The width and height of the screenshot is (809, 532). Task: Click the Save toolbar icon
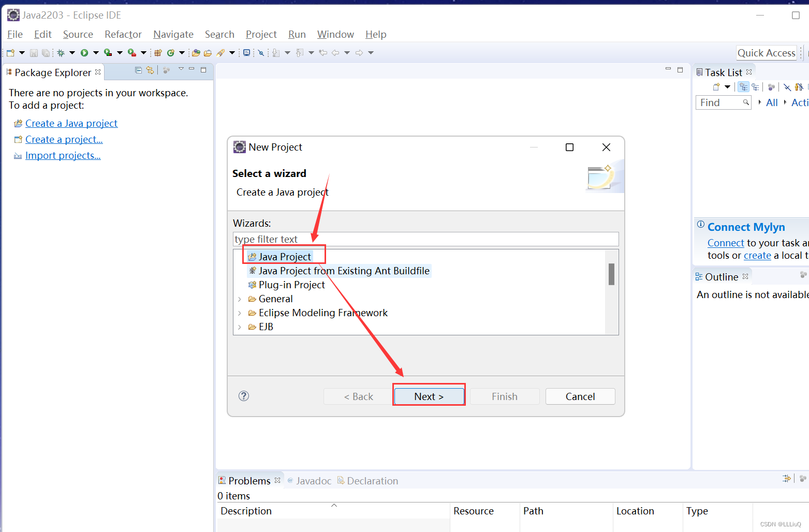coord(34,53)
